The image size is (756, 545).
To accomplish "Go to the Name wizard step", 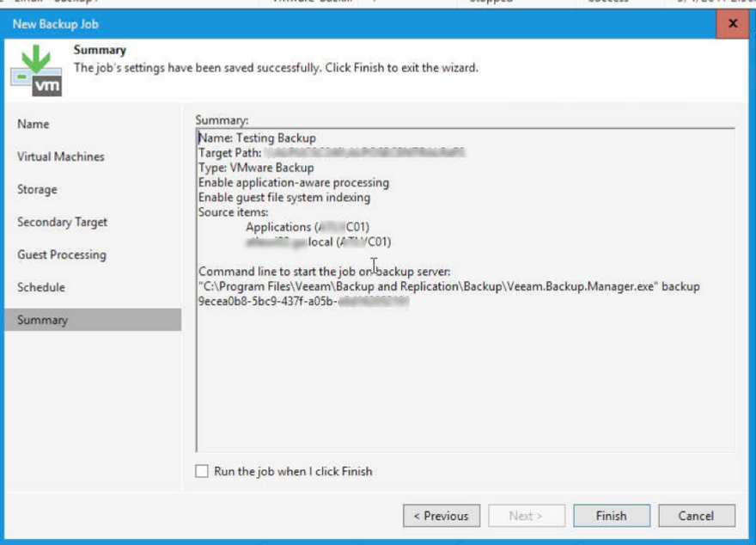I will click(34, 124).
